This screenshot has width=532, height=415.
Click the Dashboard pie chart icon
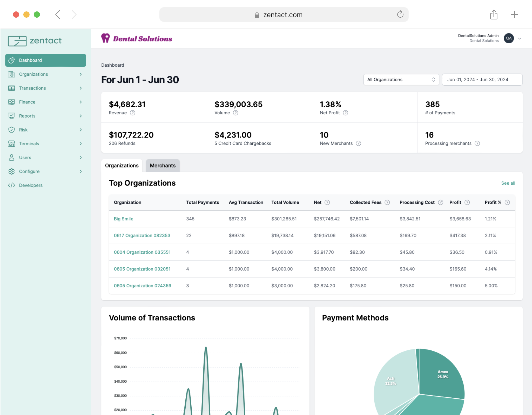click(11, 60)
